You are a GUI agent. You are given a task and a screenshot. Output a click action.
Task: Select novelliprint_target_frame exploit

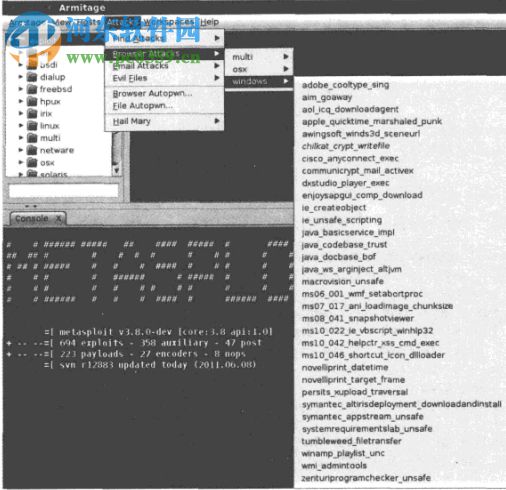(353, 380)
